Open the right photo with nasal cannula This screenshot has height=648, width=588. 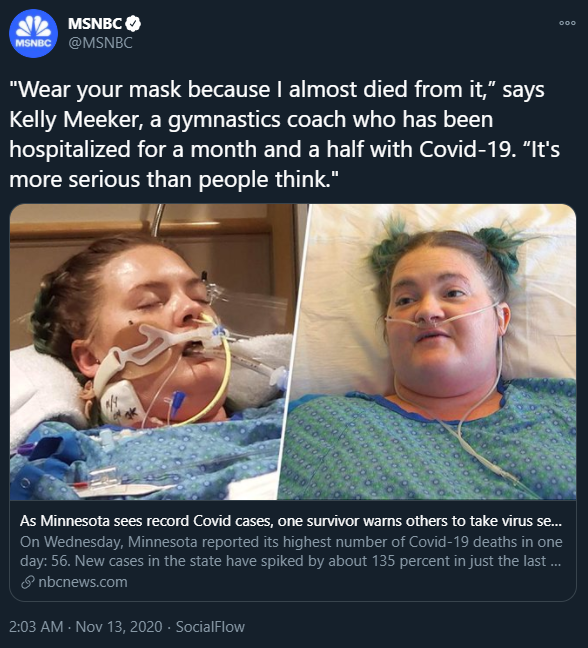(x=428, y=352)
